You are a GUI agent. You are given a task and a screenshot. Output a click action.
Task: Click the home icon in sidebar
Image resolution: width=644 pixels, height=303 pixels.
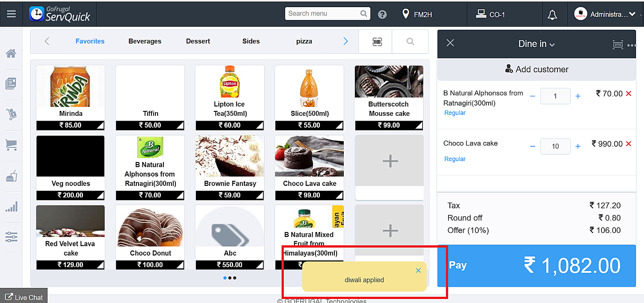pos(11,54)
